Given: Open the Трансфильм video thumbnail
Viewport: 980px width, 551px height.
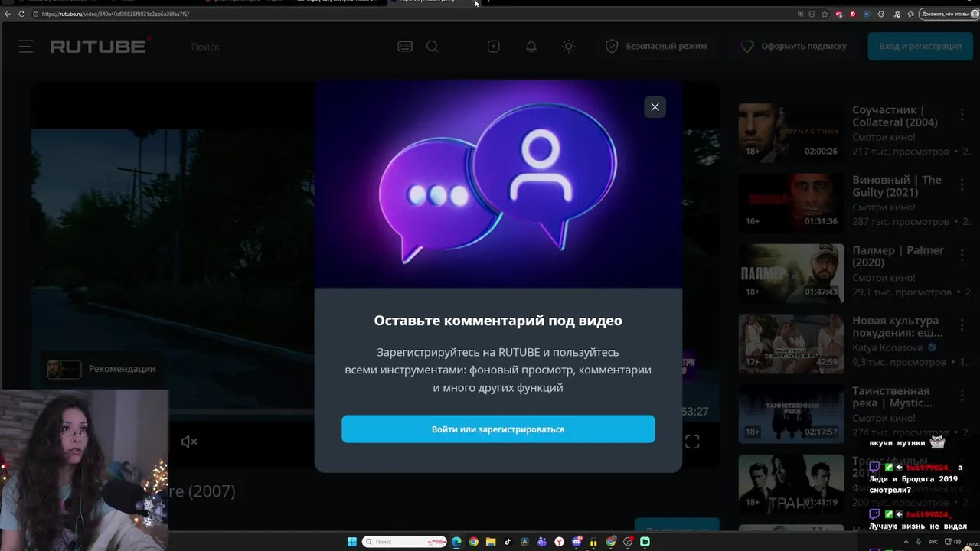Looking at the screenshot, I should coord(791,484).
